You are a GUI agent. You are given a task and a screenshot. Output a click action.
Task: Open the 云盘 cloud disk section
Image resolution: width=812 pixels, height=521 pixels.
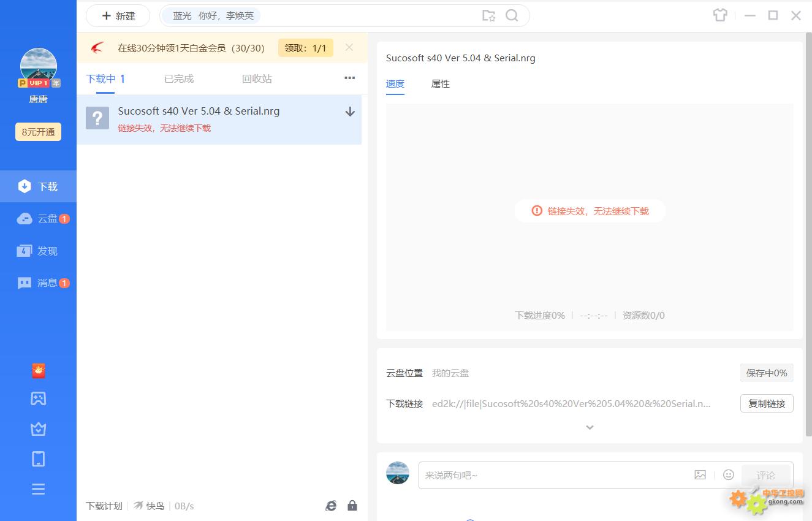[38, 219]
